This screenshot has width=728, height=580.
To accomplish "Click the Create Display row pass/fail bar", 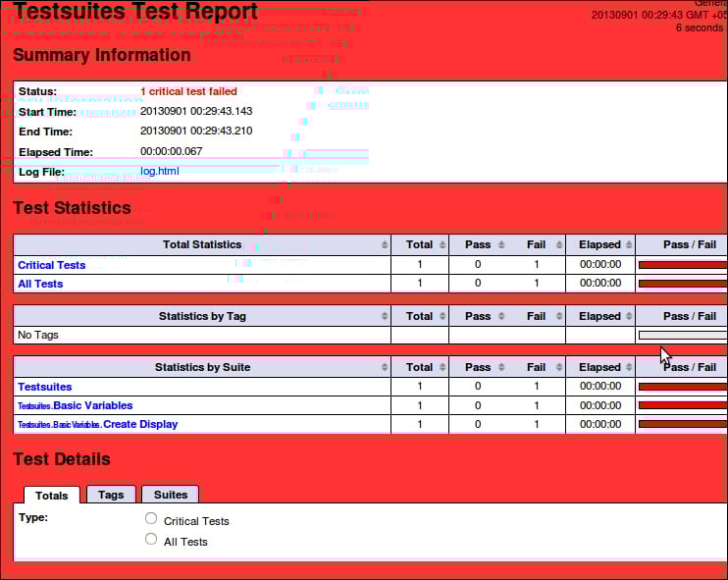I will tap(683, 424).
